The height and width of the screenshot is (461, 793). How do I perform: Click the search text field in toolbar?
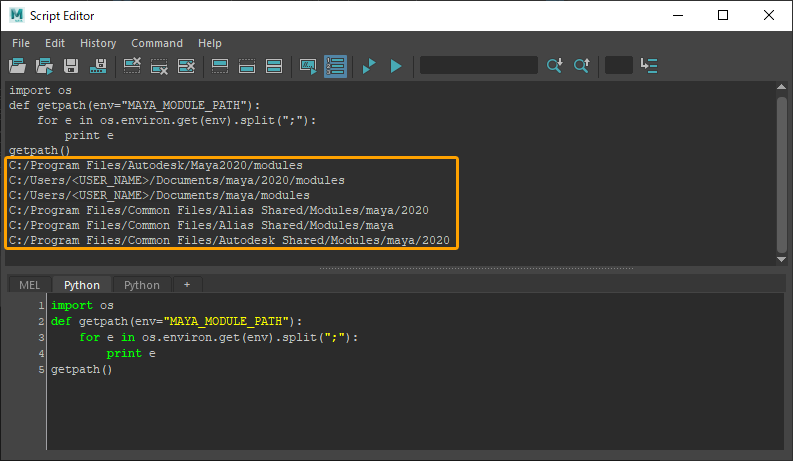coord(478,66)
